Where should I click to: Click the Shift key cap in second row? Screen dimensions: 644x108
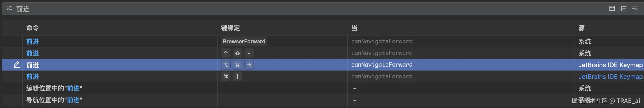(237, 53)
